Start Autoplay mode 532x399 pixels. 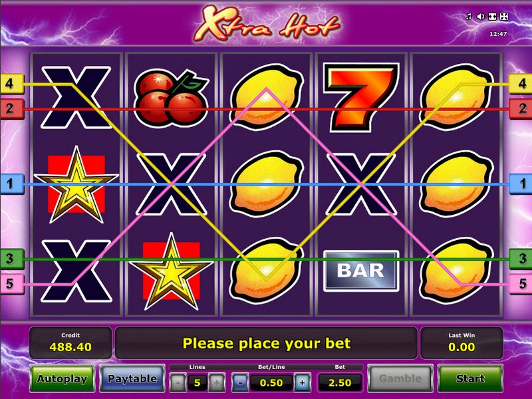tap(62, 378)
